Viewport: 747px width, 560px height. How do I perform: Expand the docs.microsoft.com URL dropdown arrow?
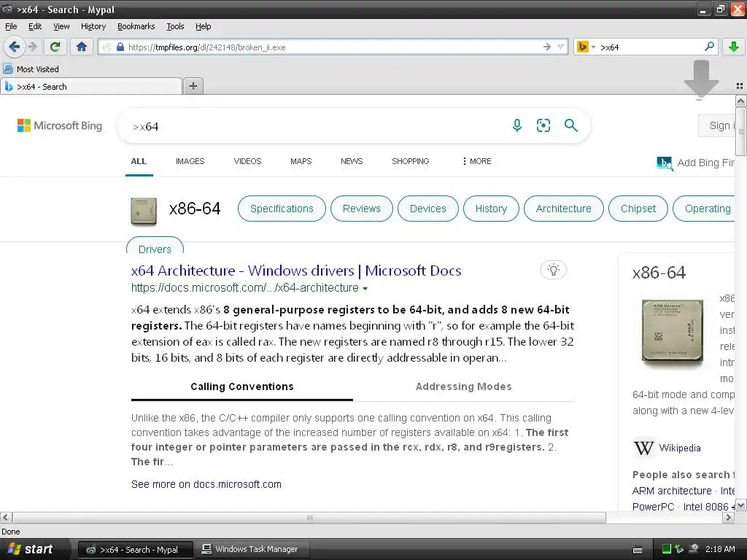click(365, 289)
